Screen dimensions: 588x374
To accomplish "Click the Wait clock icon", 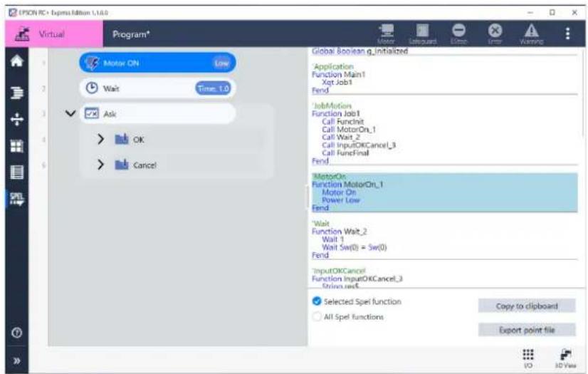I will tap(92, 88).
